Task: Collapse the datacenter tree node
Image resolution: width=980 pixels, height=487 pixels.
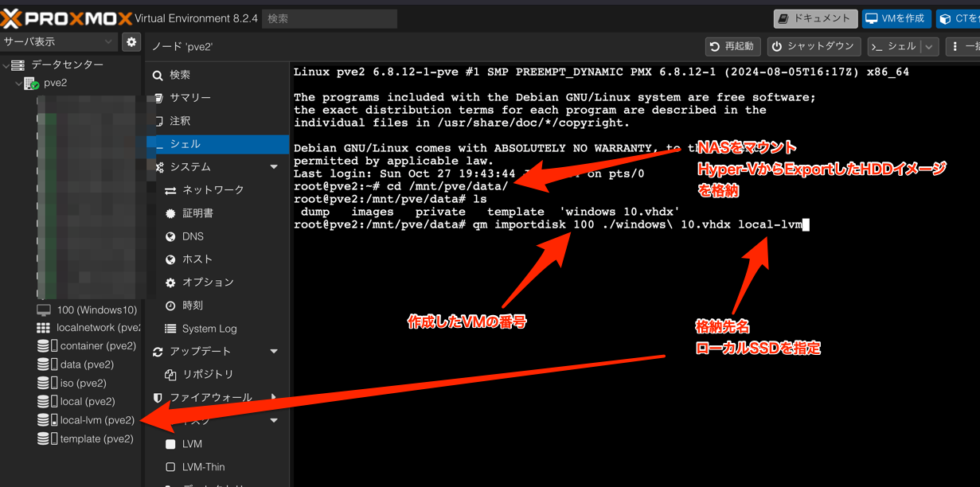Action: point(6,65)
